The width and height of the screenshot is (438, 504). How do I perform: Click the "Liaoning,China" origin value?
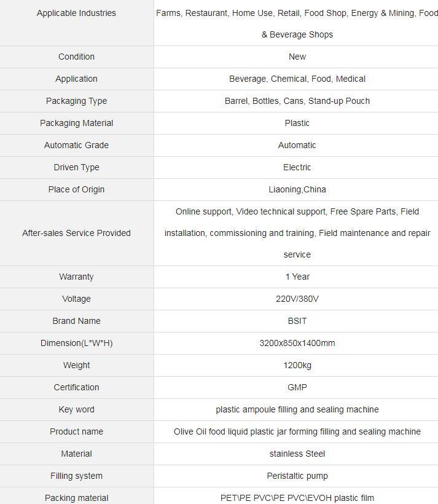point(297,189)
